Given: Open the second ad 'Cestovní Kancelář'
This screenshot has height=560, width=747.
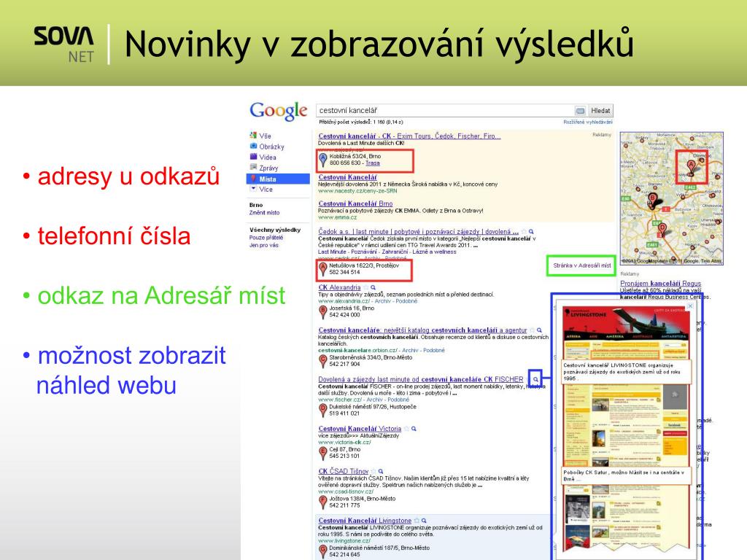Looking at the screenshot, I should [347, 177].
